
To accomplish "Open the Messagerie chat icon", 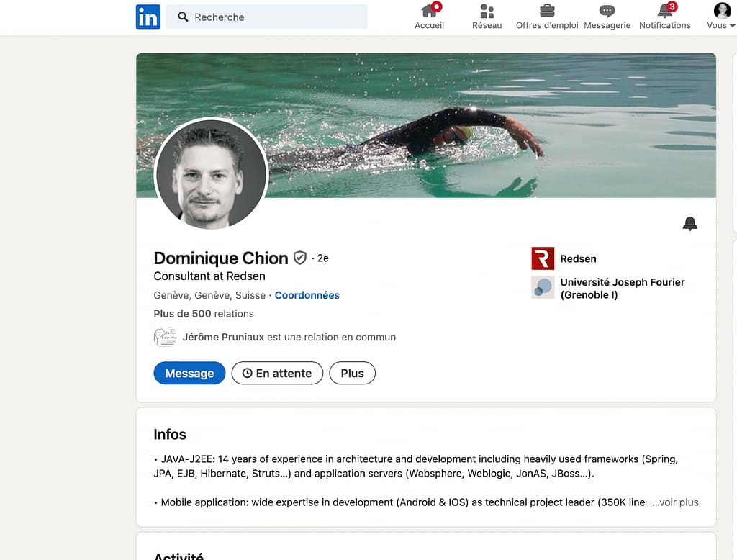I will click(607, 11).
